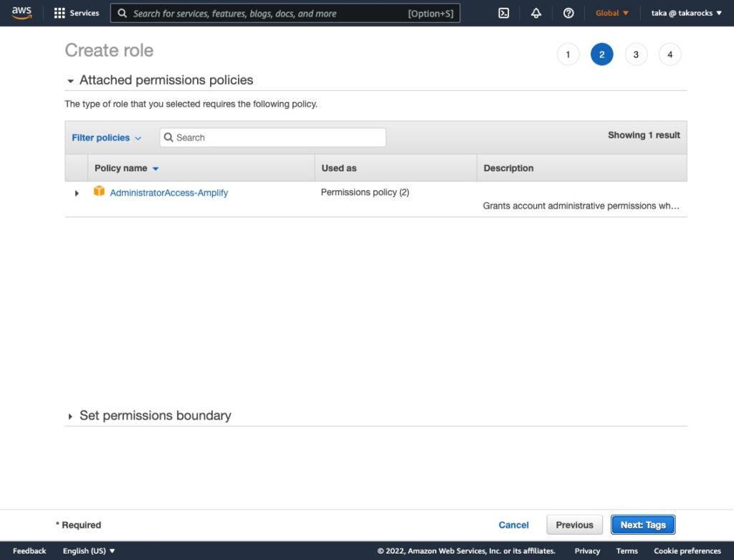This screenshot has height=560, width=734.
Task: Select step 2 indicator
Action: tap(602, 54)
